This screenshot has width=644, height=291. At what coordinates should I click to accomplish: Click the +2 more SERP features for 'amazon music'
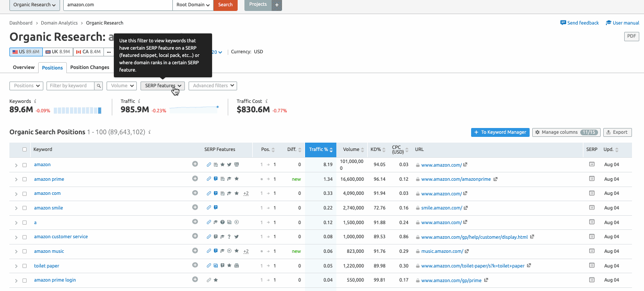click(x=245, y=251)
